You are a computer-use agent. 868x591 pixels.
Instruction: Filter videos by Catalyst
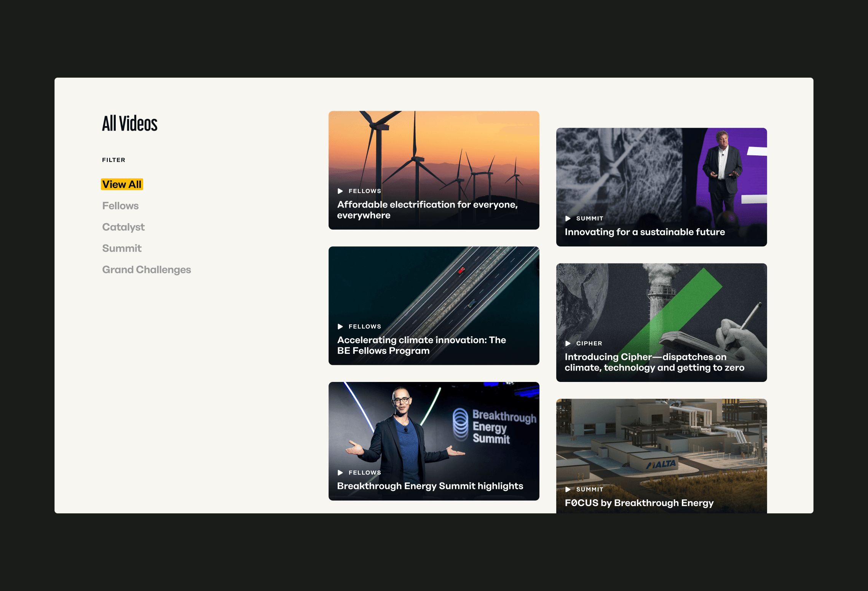tap(123, 227)
